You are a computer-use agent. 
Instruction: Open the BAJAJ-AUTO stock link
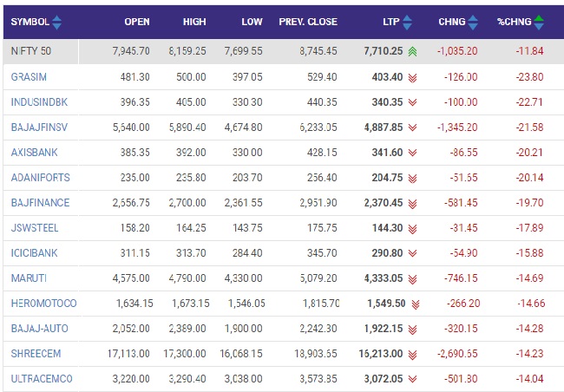40,329
